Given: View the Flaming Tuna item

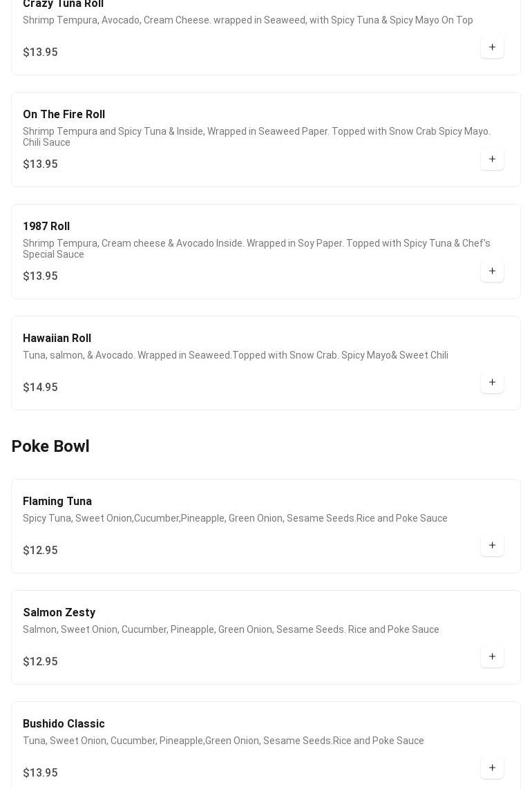Looking at the screenshot, I should 57,502.
